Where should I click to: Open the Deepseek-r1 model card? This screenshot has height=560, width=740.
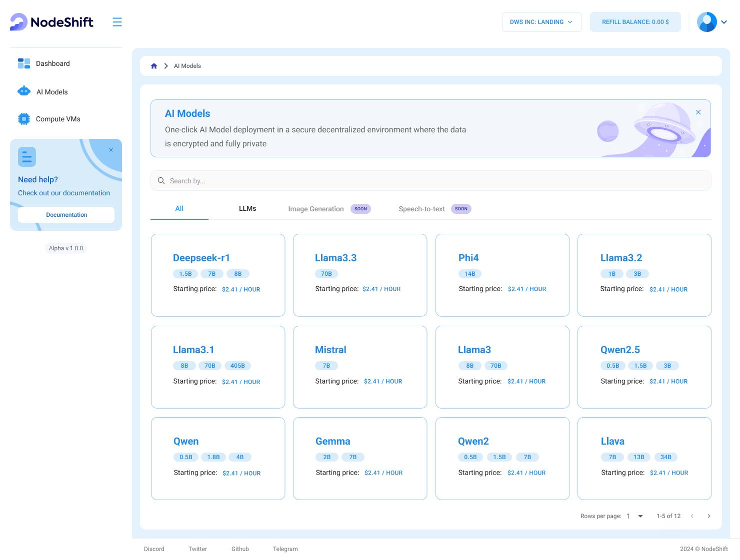pyautogui.click(x=218, y=275)
